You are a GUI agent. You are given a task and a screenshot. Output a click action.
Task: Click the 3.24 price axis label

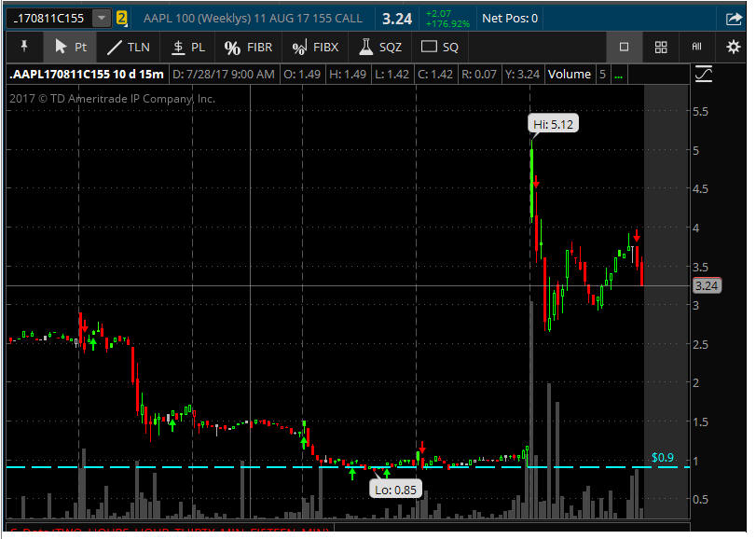click(707, 285)
